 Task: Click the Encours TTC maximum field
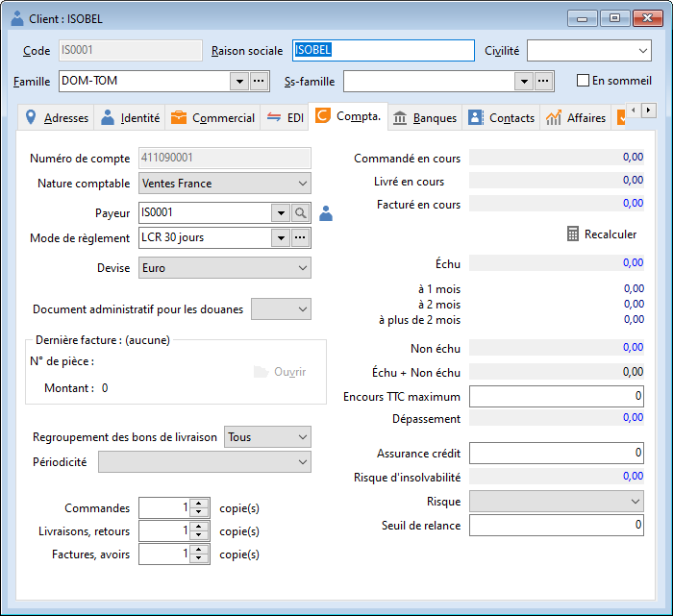tap(557, 396)
